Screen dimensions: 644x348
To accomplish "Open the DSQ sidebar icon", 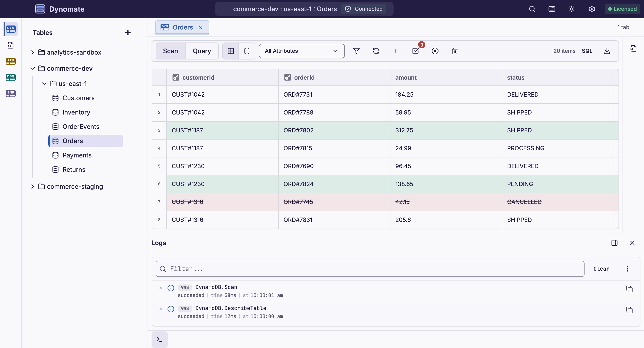I will click(11, 77).
